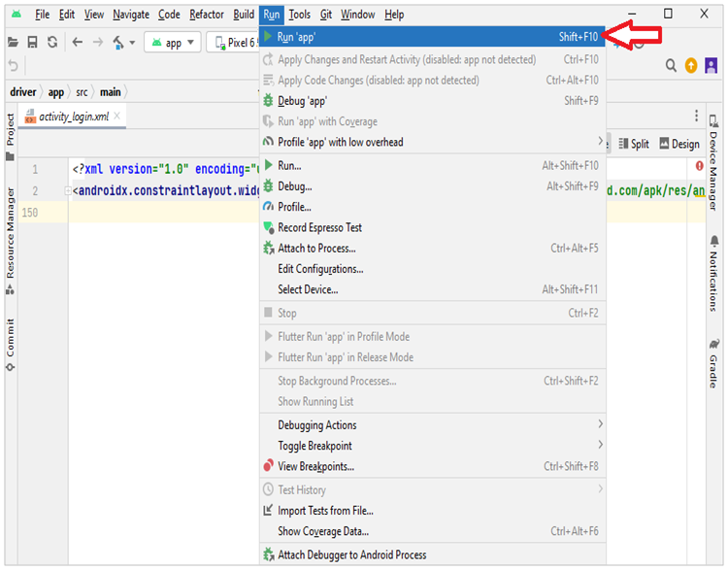
Task: Open the View menu
Action: pyautogui.click(x=94, y=15)
